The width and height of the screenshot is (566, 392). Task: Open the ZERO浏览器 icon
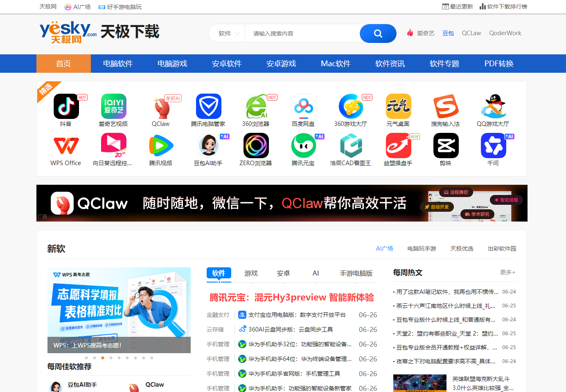coord(256,146)
